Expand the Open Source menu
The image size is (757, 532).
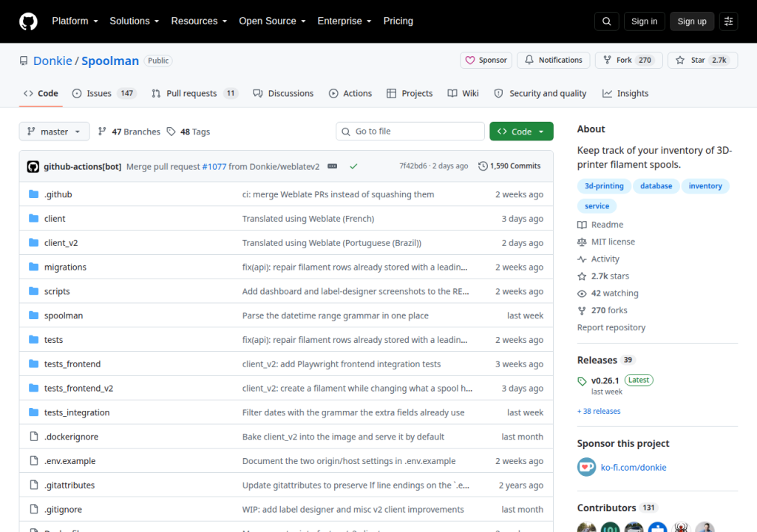coord(272,21)
